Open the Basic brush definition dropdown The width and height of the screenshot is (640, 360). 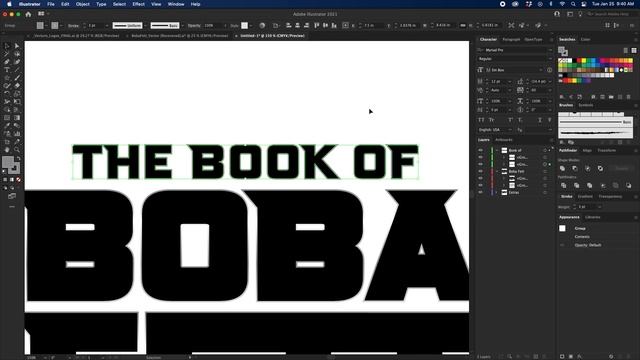tap(182, 25)
